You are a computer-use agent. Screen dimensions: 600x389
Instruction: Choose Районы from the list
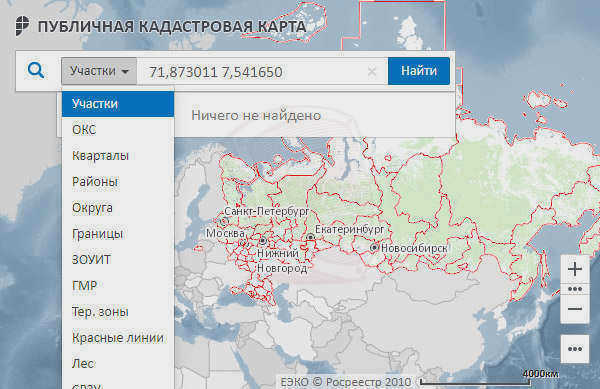click(118, 182)
